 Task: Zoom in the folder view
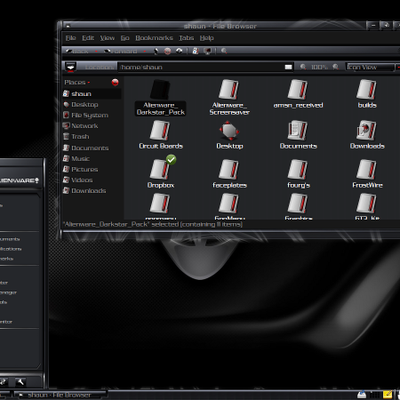pos(336,67)
